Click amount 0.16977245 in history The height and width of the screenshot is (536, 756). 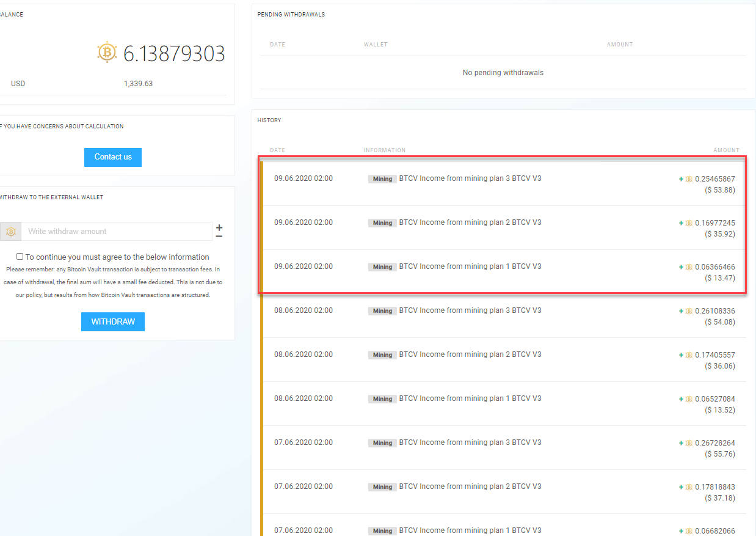715,223
